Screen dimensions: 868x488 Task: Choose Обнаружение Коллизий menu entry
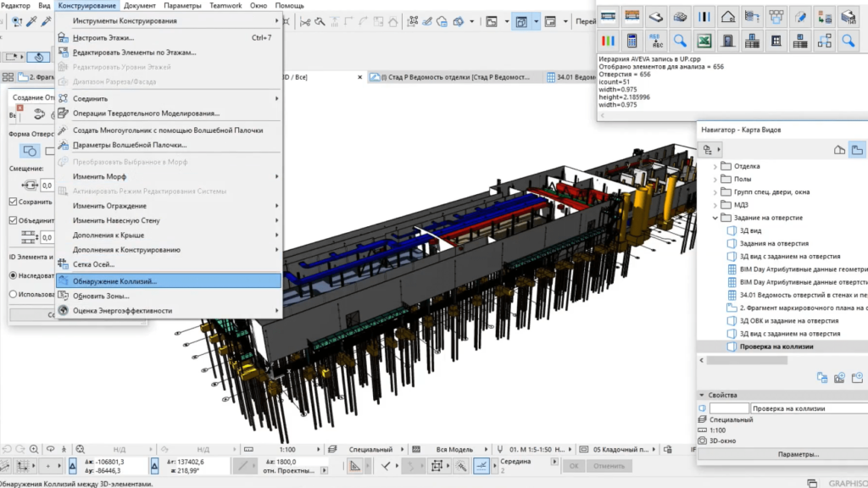coord(114,280)
